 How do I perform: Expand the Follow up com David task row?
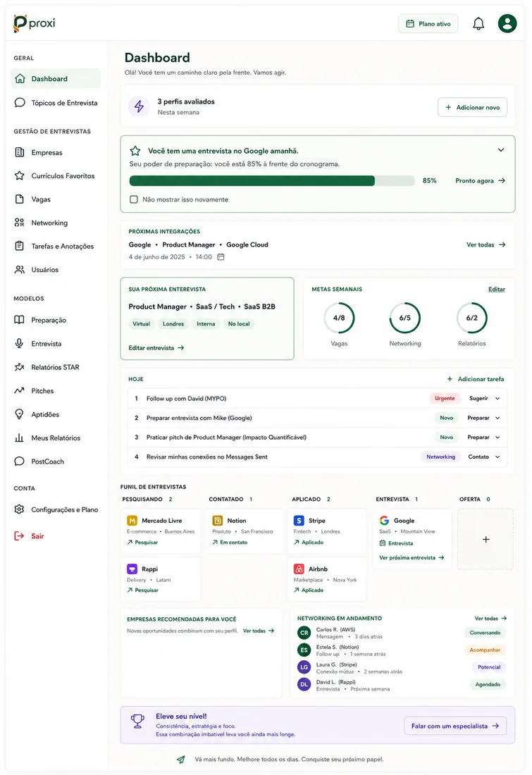coord(497,398)
